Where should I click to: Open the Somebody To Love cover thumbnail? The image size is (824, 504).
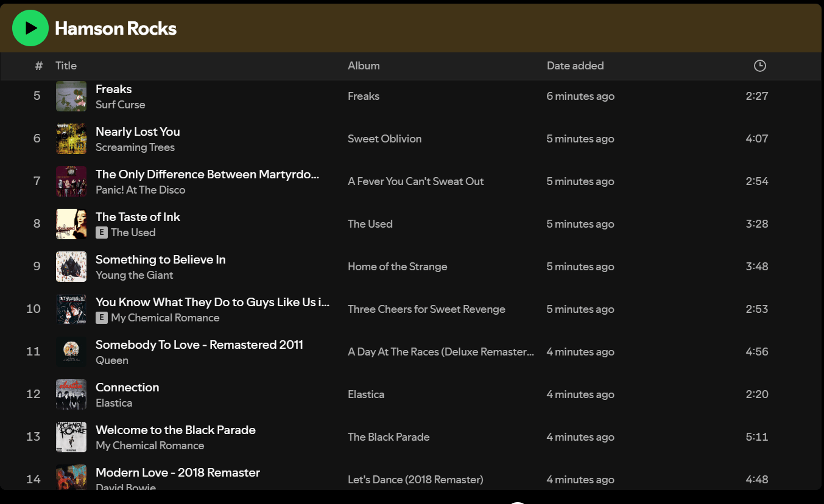(x=71, y=352)
